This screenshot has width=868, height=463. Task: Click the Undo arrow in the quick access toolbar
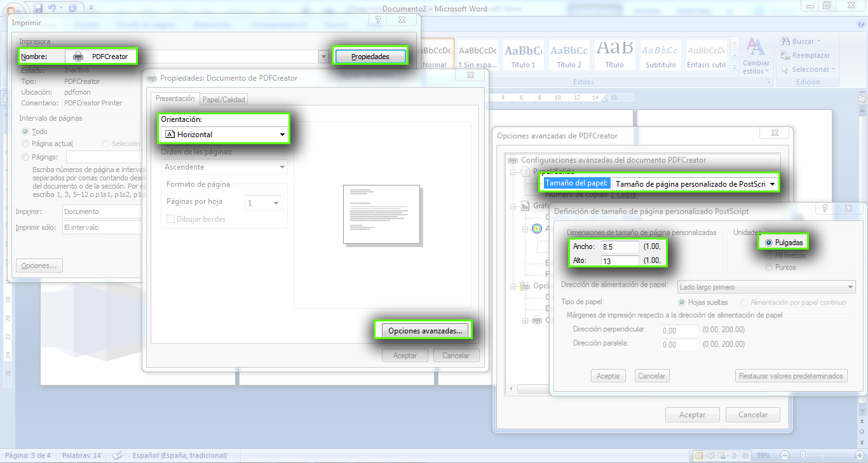(52, 8)
